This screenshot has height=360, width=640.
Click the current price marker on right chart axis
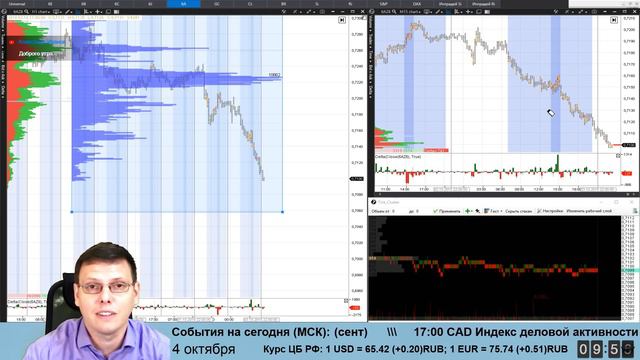[629, 145]
